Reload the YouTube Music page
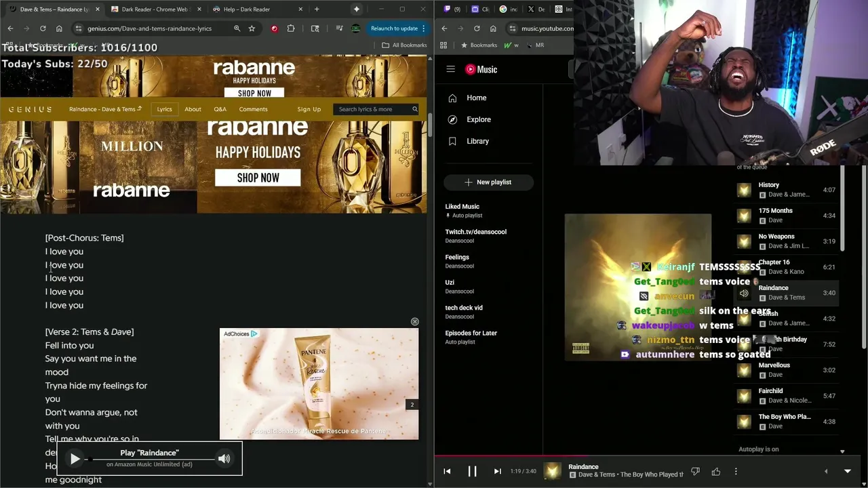Viewport: 868px width, 488px height. click(477, 28)
